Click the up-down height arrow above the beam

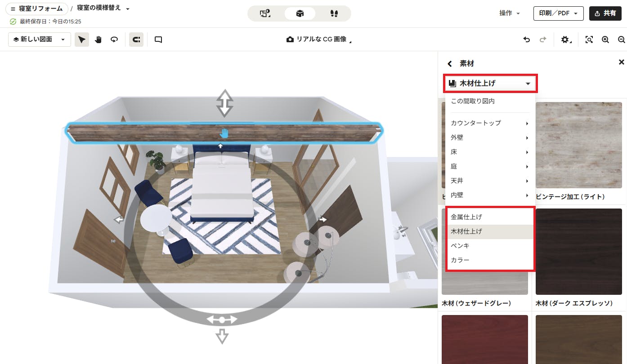224,103
